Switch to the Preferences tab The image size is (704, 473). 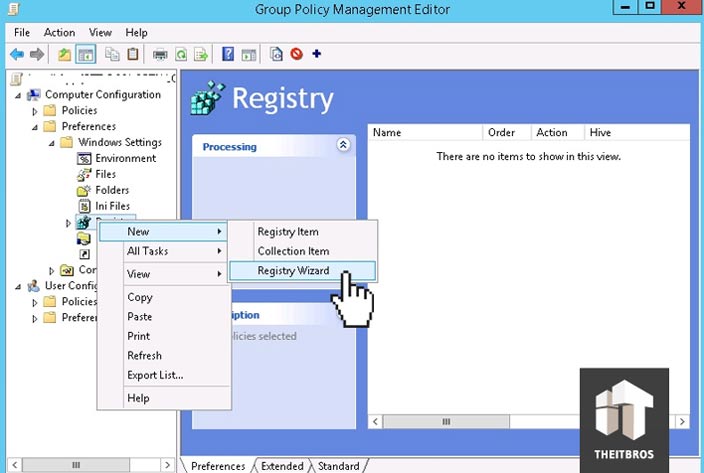point(218,466)
